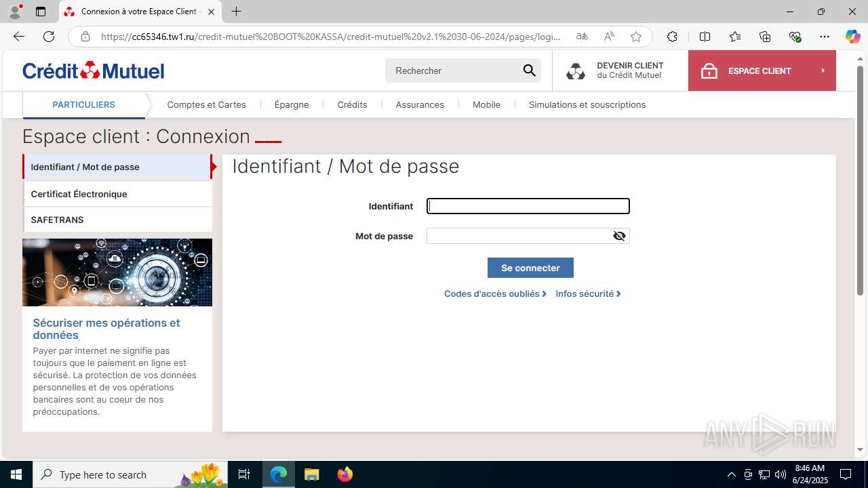This screenshot has height=488, width=868.
Task: Select the Particuliers tab
Action: pyautogui.click(x=84, y=104)
